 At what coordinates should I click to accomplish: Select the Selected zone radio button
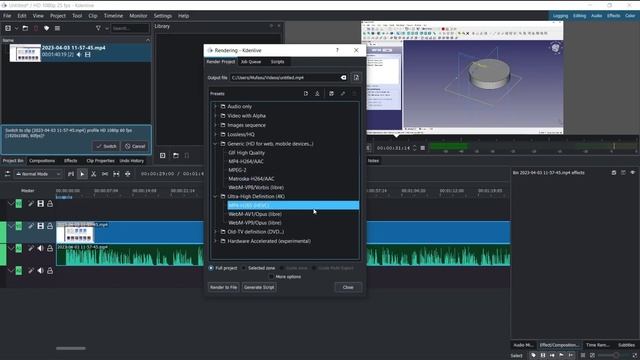[x=244, y=268]
